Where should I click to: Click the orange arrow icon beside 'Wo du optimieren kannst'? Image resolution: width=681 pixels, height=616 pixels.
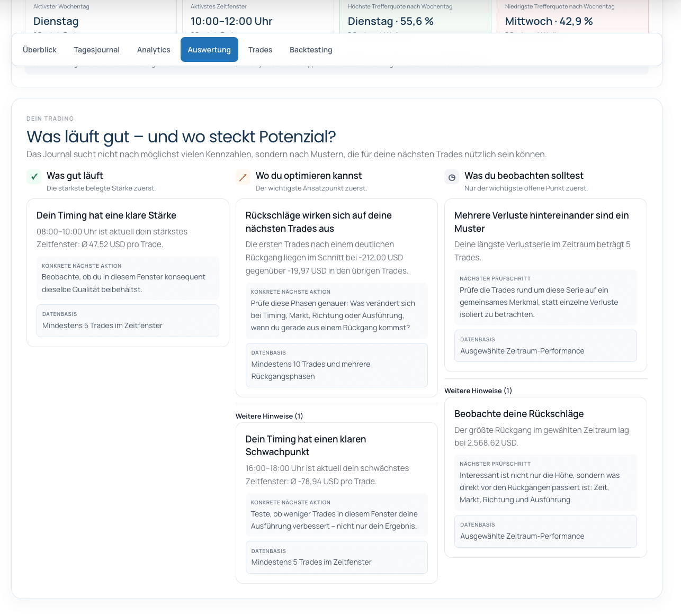243,177
